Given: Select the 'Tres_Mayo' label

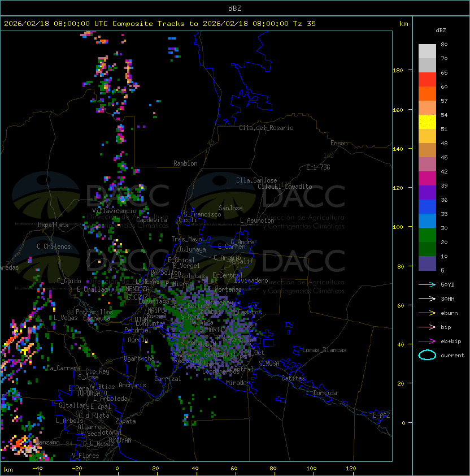Looking at the screenshot, I should click(x=186, y=239).
